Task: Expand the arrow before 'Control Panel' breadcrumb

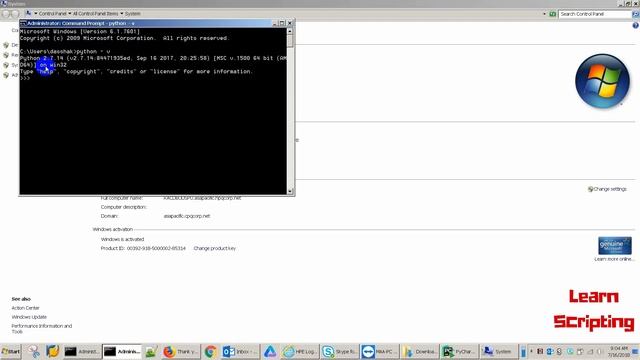Action: [x=36, y=14]
